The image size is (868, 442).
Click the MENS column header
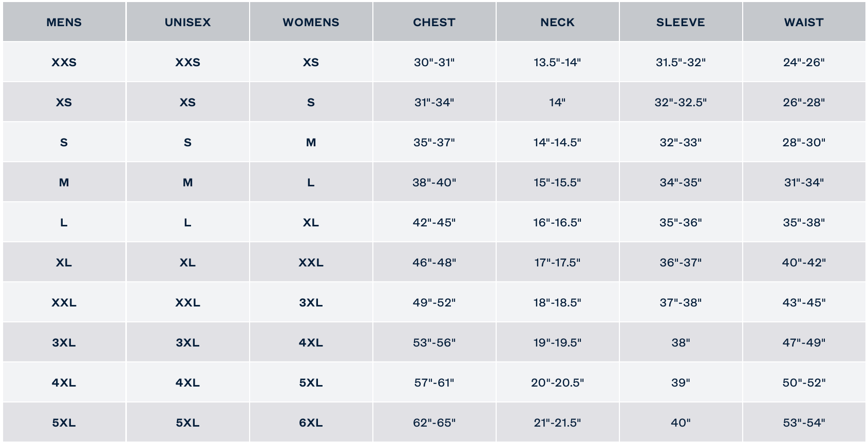point(64,23)
